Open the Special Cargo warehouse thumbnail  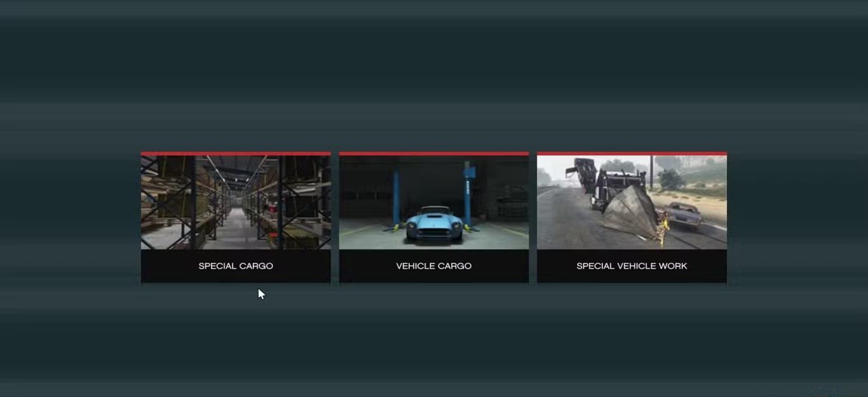point(236,202)
